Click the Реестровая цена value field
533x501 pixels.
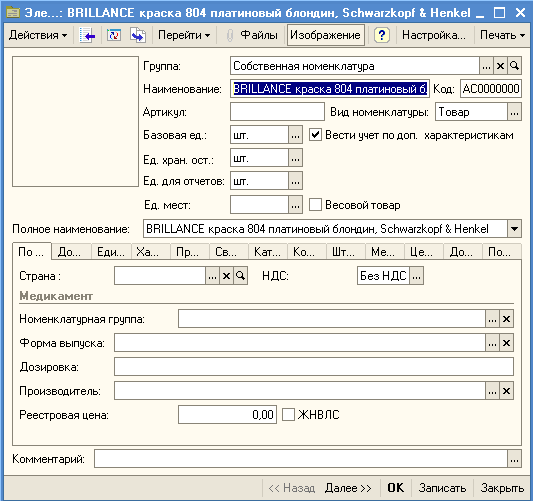[227, 415]
